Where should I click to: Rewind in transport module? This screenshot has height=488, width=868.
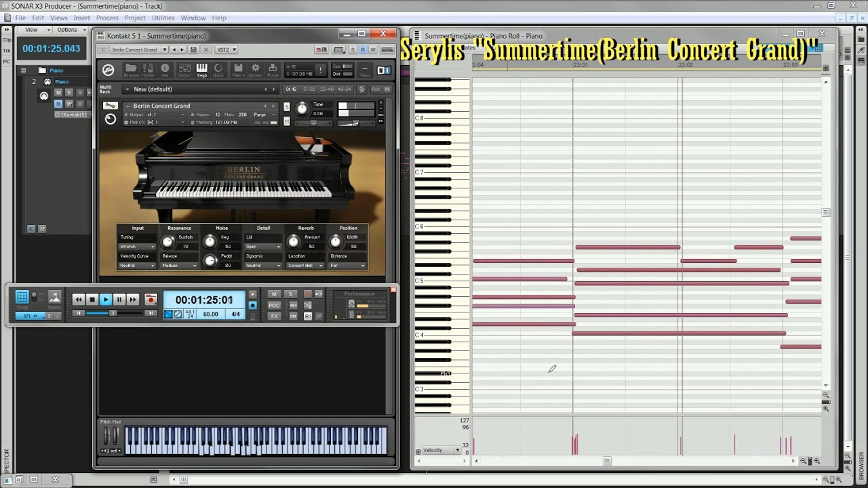(79, 300)
